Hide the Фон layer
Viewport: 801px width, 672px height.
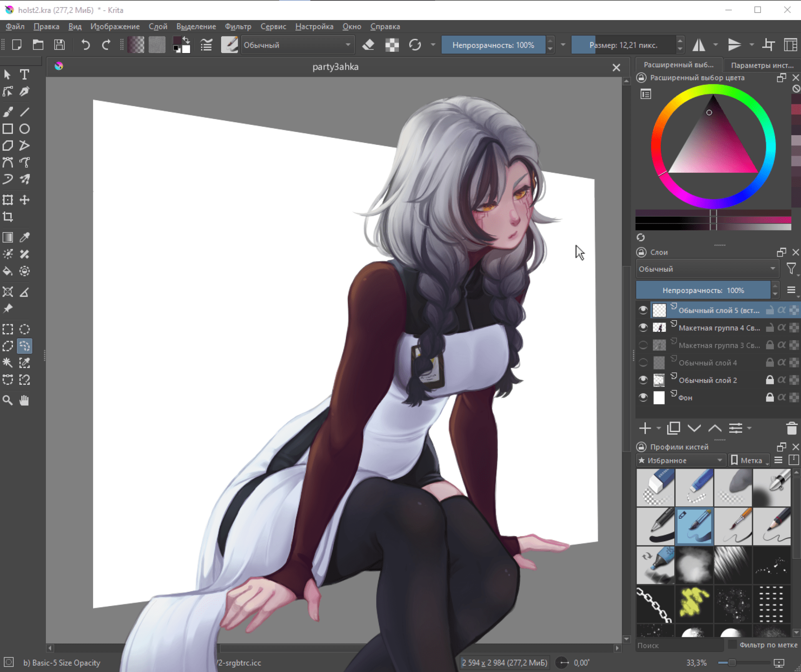643,397
